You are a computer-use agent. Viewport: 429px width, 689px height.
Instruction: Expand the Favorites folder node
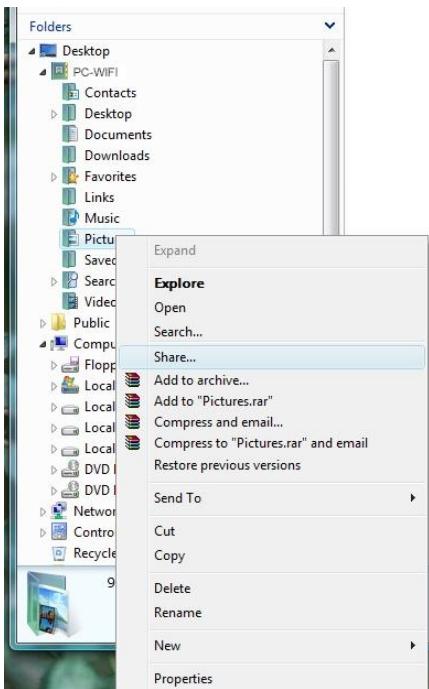(54, 177)
